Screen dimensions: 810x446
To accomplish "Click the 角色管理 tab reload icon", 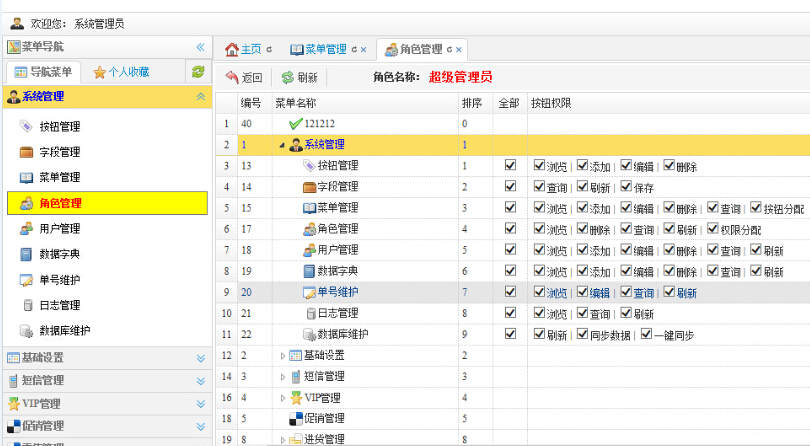I will [449, 50].
